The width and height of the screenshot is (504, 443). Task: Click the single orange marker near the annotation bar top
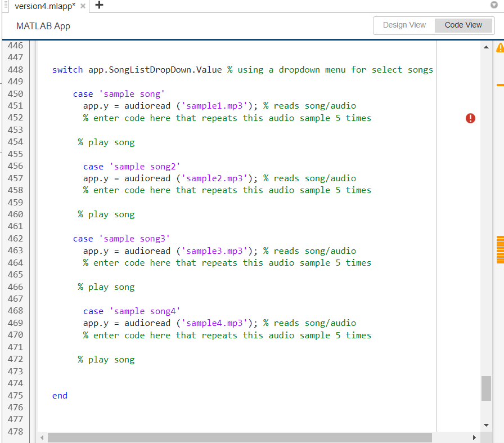point(499,84)
